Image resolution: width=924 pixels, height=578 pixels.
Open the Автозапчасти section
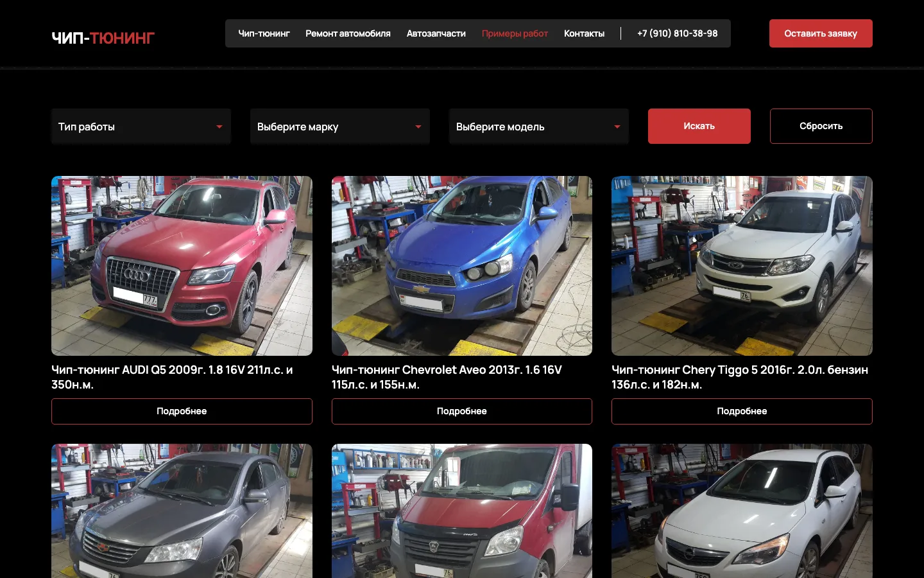436,33
